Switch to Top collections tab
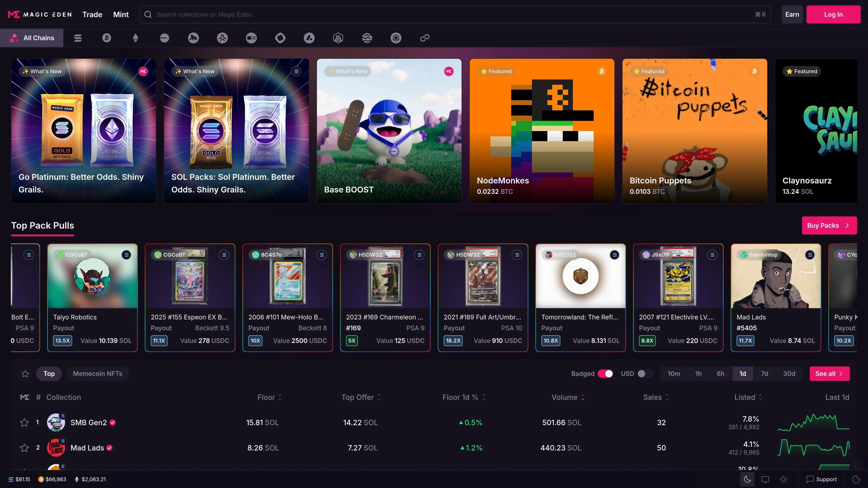Screen dimensions: 868x488 [49, 374]
